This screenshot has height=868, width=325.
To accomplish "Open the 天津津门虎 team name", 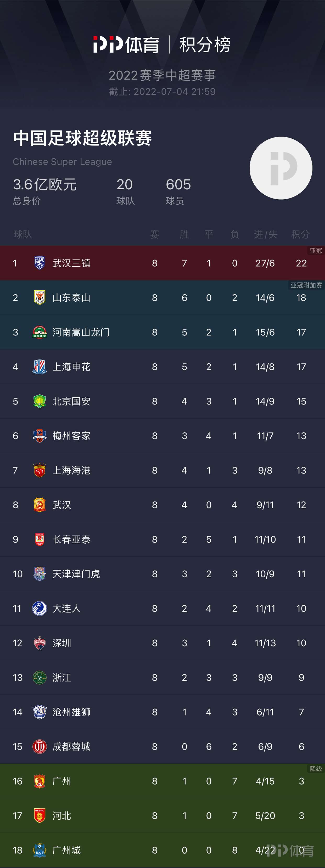I will coord(76,574).
